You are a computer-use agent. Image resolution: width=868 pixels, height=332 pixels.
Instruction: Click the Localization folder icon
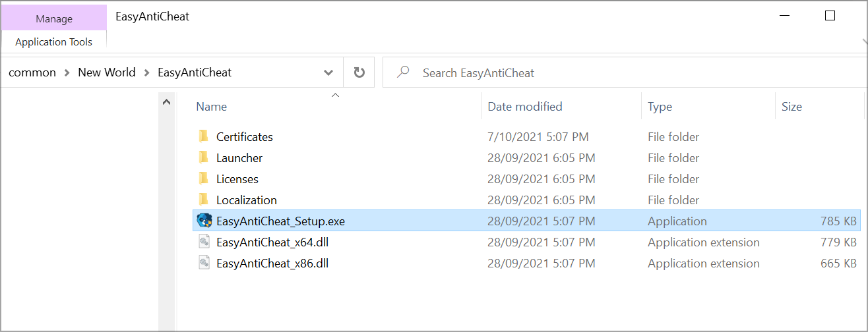[204, 200]
